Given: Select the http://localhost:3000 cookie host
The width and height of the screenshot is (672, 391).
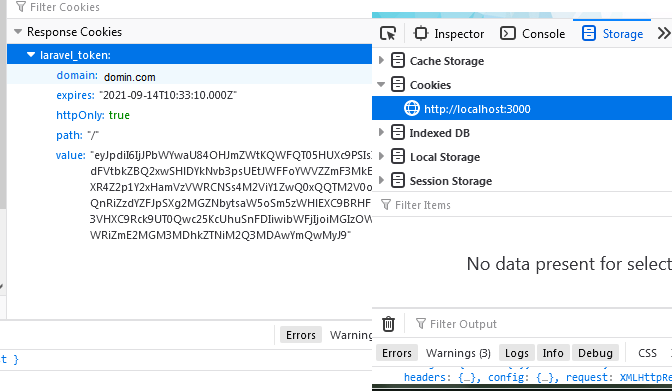Looking at the screenshot, I should pyautogui.click(x=522, y=108).
